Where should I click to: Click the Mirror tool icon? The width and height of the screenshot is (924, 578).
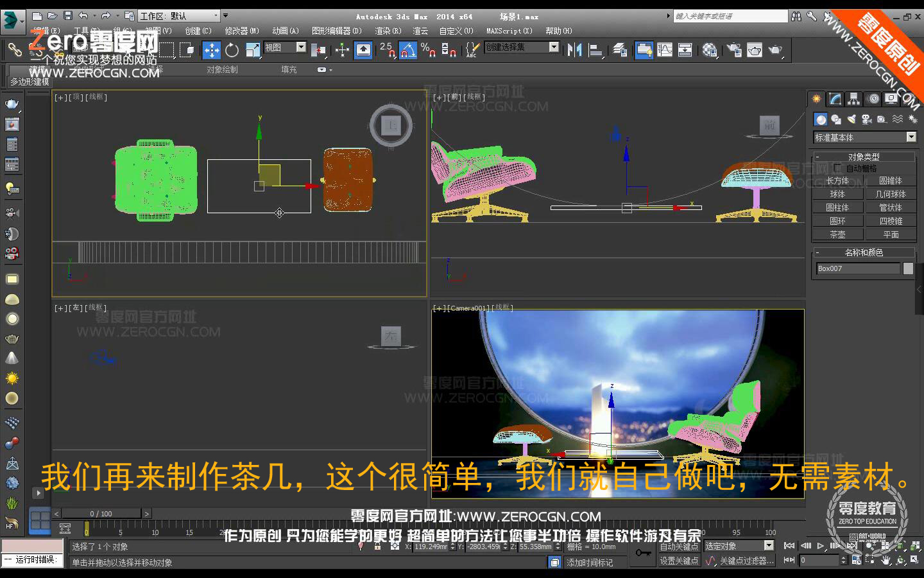click(574, 49)
